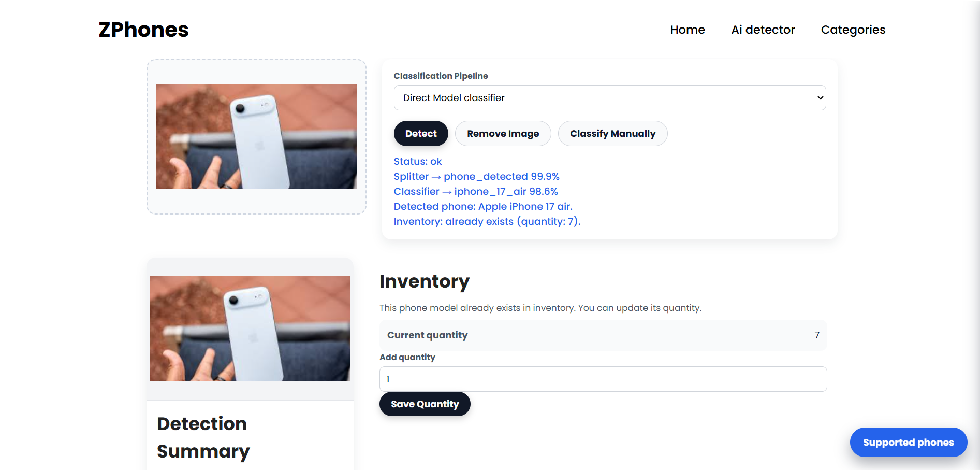980x470 pixels.
Task: Click the 'Detected phone: Apple iPhone 17 air' line
Action: pyautogui.click(x=482, y=207)
